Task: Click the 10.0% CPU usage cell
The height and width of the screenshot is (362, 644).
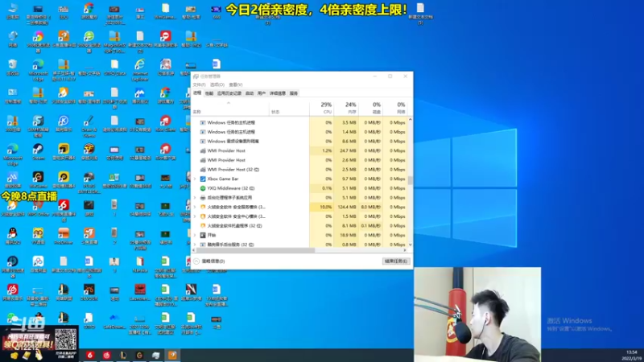Action: 321,208
